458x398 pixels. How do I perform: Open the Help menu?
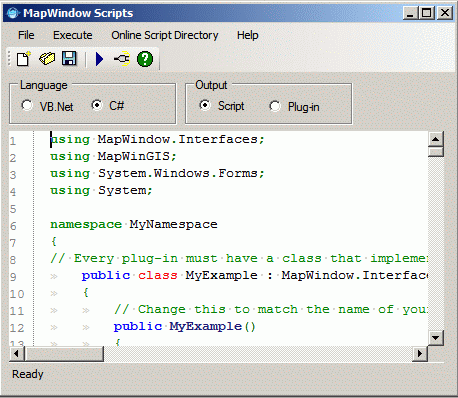click(x=248, y=35)
